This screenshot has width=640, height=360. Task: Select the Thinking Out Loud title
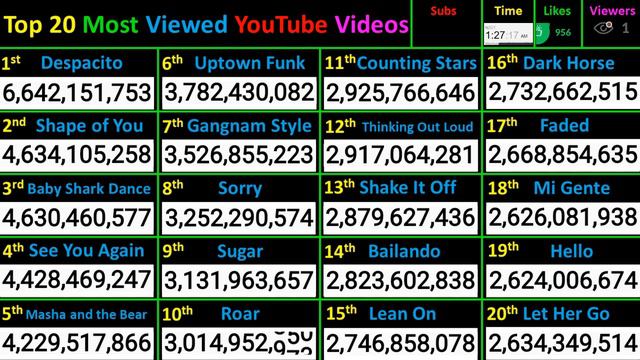point(417,127)
